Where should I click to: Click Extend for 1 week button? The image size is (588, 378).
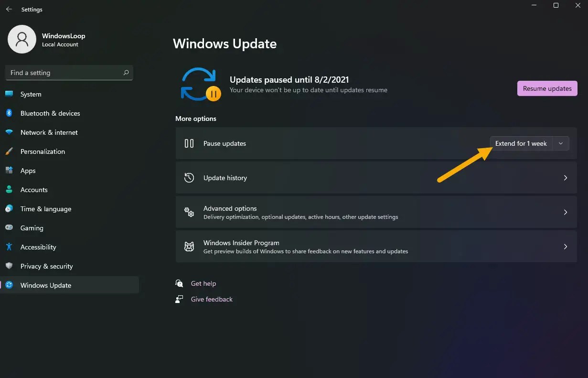pos(521,143)
